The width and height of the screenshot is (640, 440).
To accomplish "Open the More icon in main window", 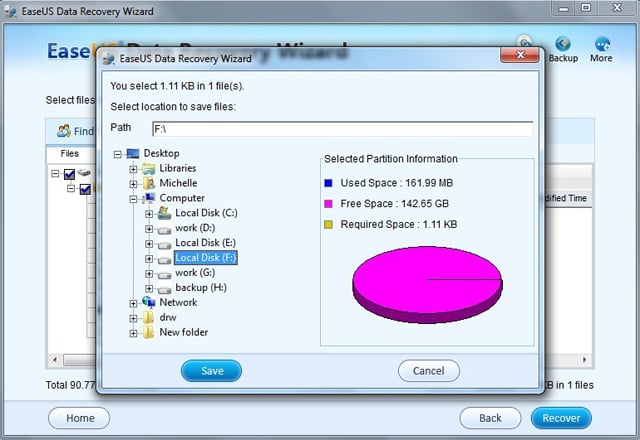I will 602,44.
